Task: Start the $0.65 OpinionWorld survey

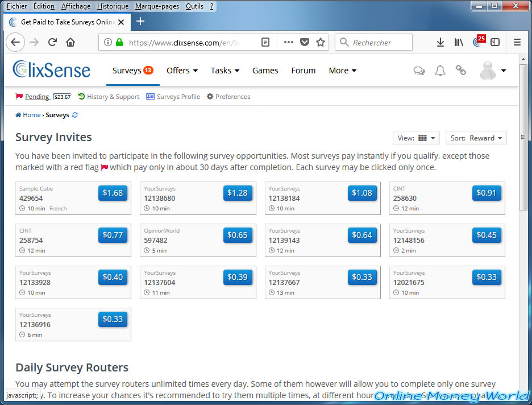Action: 238,235
